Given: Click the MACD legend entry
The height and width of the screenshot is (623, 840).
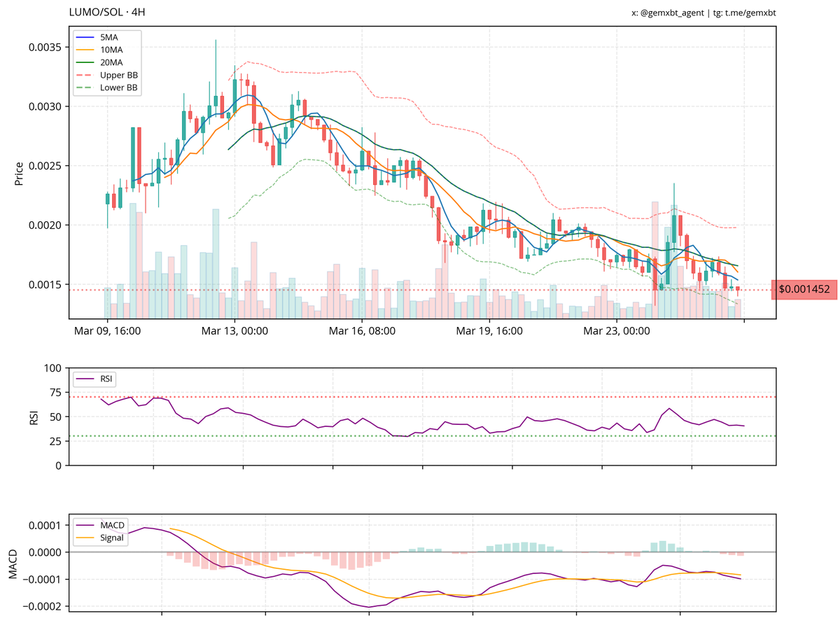Looking at the screenshot, I should 100,525.
